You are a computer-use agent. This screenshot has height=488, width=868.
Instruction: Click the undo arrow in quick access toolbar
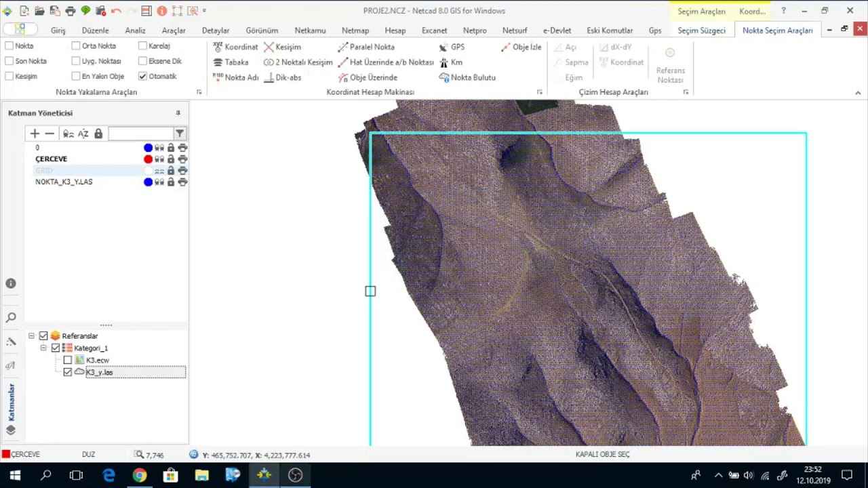point(116,11)
